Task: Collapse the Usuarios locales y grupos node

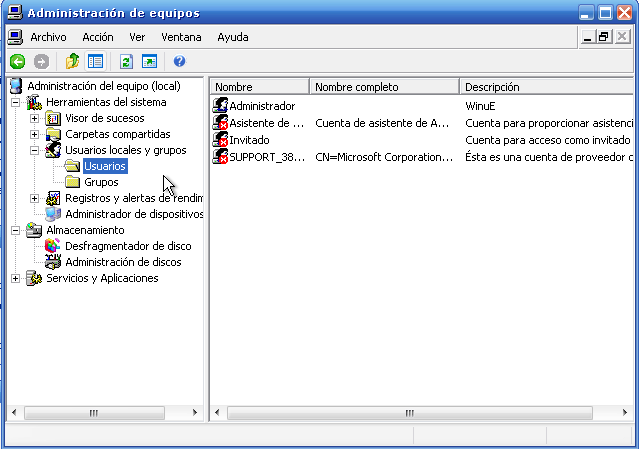Action: click(34, 150)
